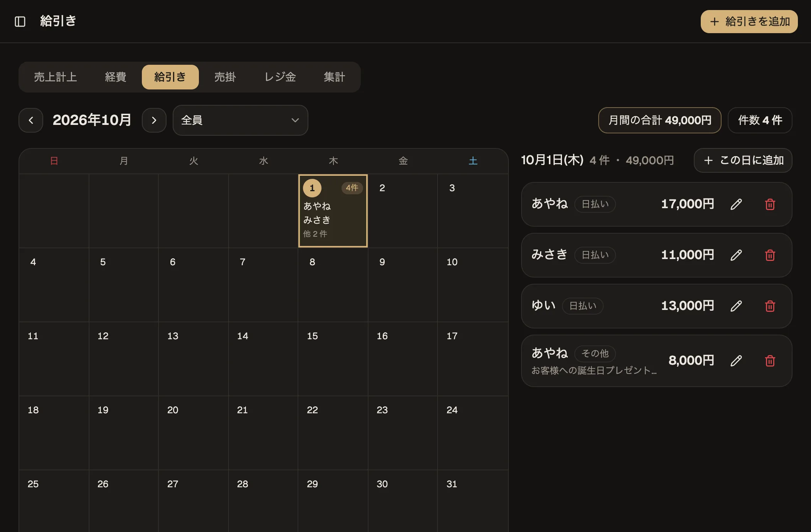Switch to the 経費 tab
Screen dimensions: 811x532
116,77
